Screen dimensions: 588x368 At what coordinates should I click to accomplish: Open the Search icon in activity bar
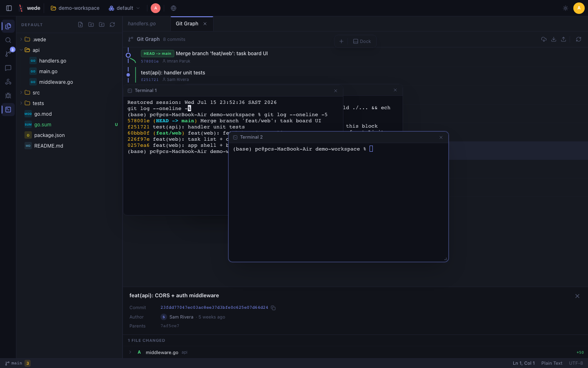point(8,40)
